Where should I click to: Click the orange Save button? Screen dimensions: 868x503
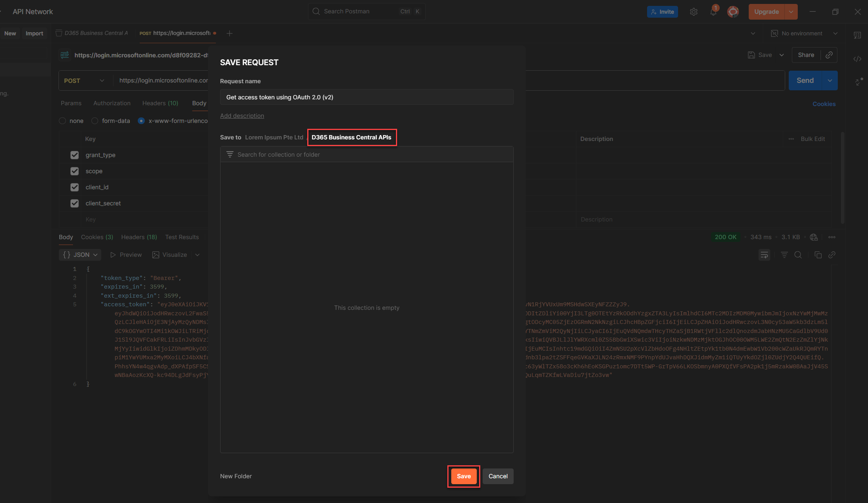pyautogui.click(x=463, y=476)
